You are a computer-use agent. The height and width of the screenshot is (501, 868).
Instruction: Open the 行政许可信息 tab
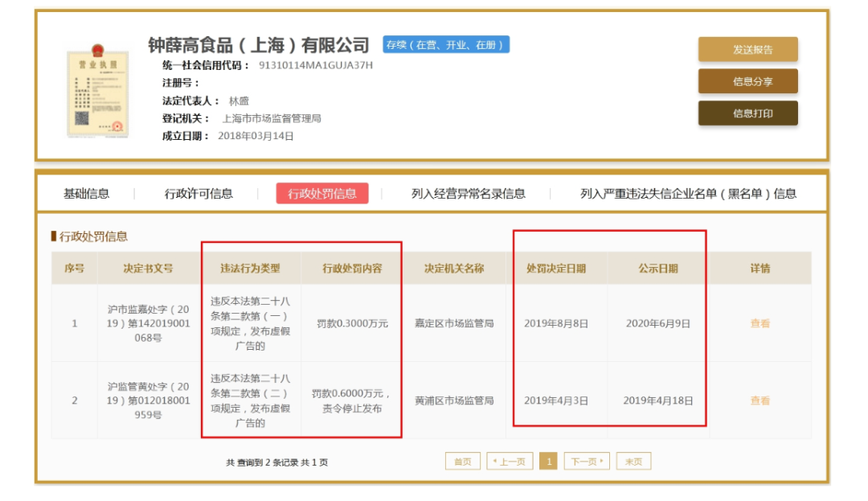click(199, 193)
